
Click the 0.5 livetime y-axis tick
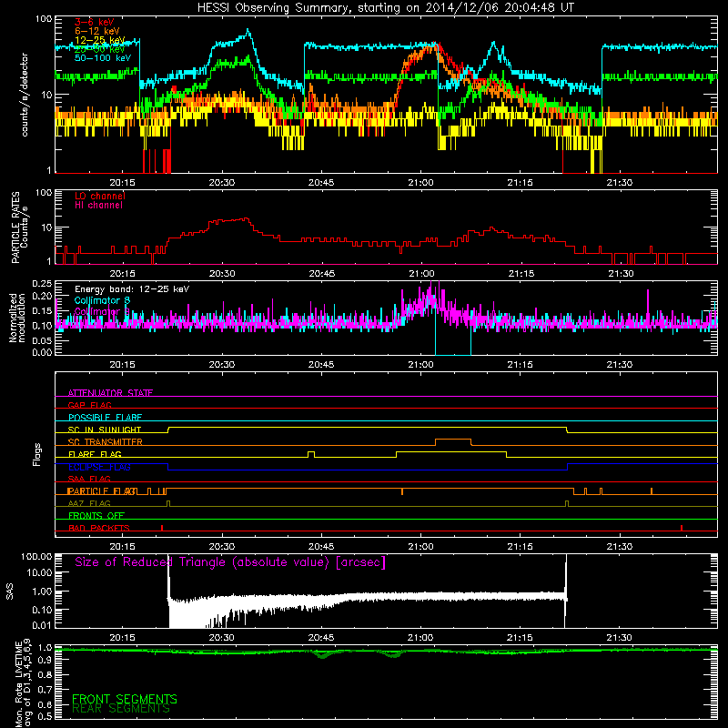click(x=45, y=717)
